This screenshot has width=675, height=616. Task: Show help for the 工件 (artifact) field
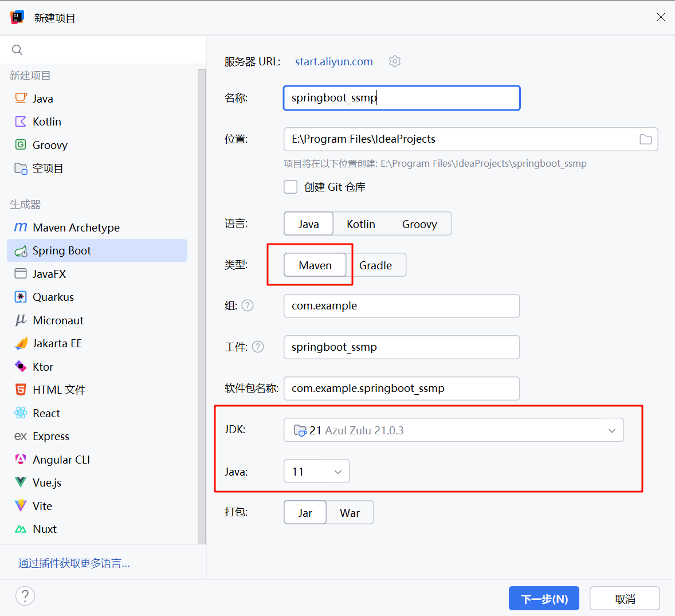coord(258,347)
